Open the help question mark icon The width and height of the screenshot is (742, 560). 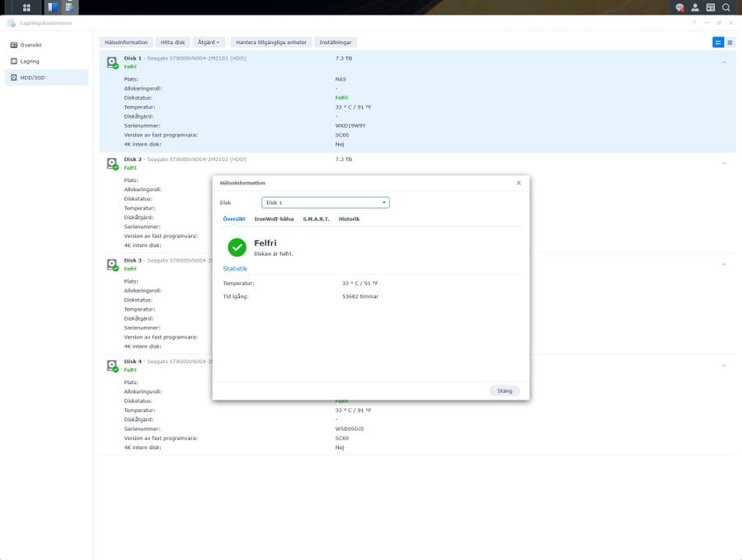pos(693,23)
